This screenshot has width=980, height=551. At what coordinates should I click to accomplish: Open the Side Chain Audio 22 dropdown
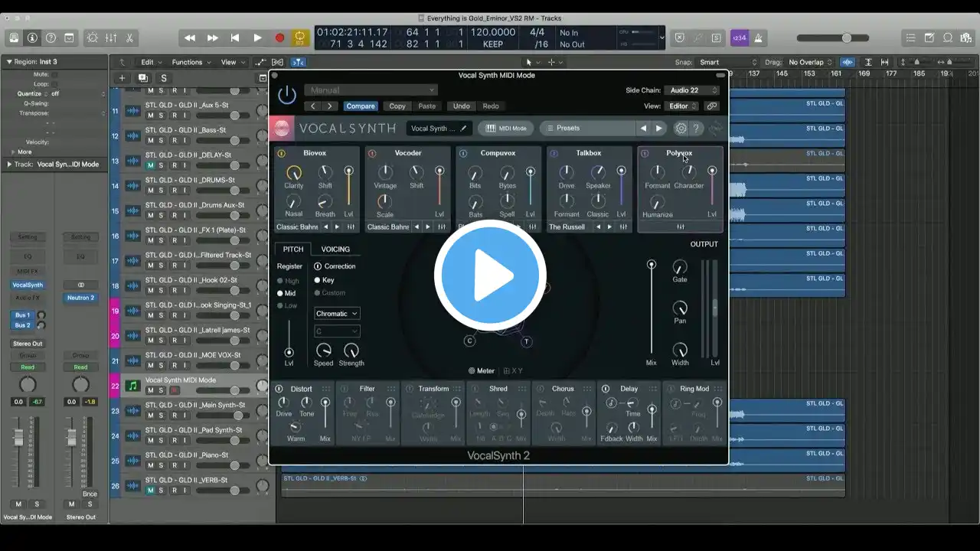coord(691,90)
